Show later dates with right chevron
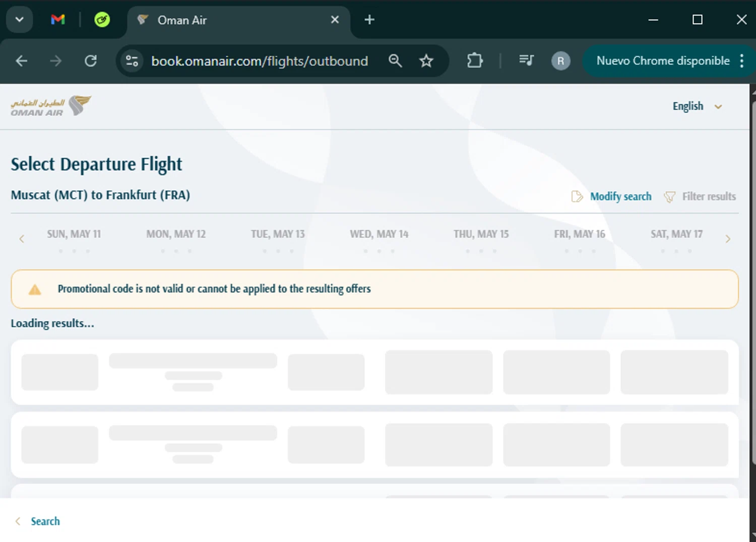756x542 pixels. [728, 239]
